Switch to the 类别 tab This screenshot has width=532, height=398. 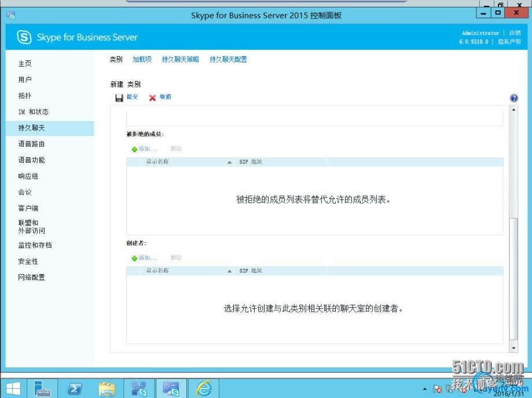[116, 60]
